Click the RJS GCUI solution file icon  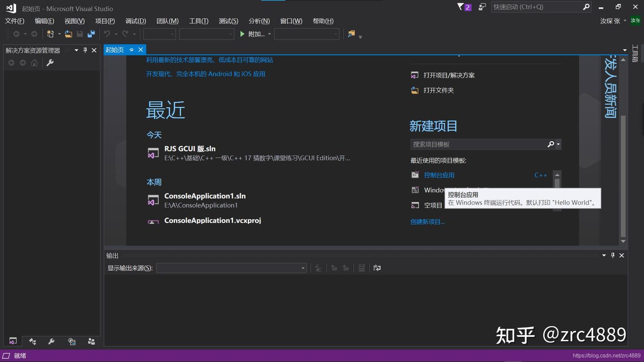click(153, 153)
